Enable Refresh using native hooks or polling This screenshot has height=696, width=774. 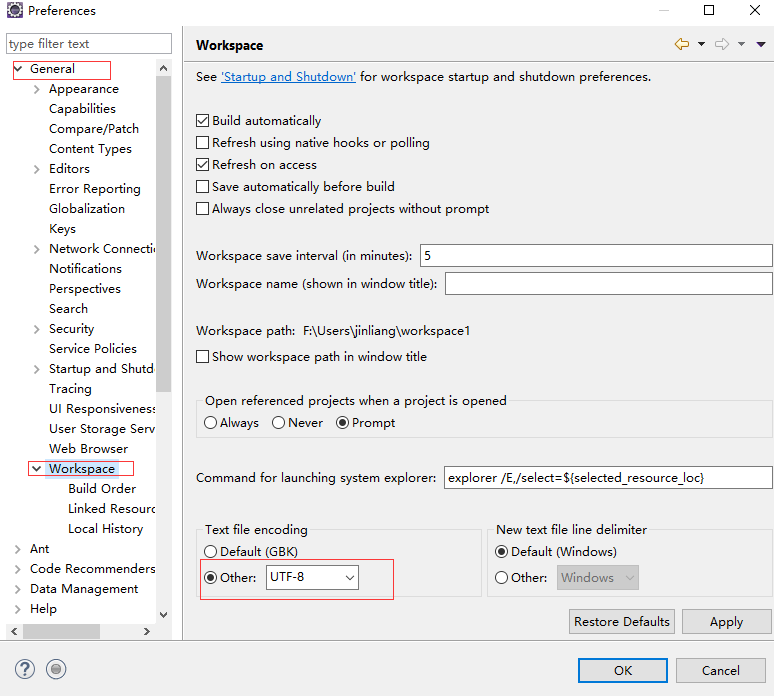[202, 143]
